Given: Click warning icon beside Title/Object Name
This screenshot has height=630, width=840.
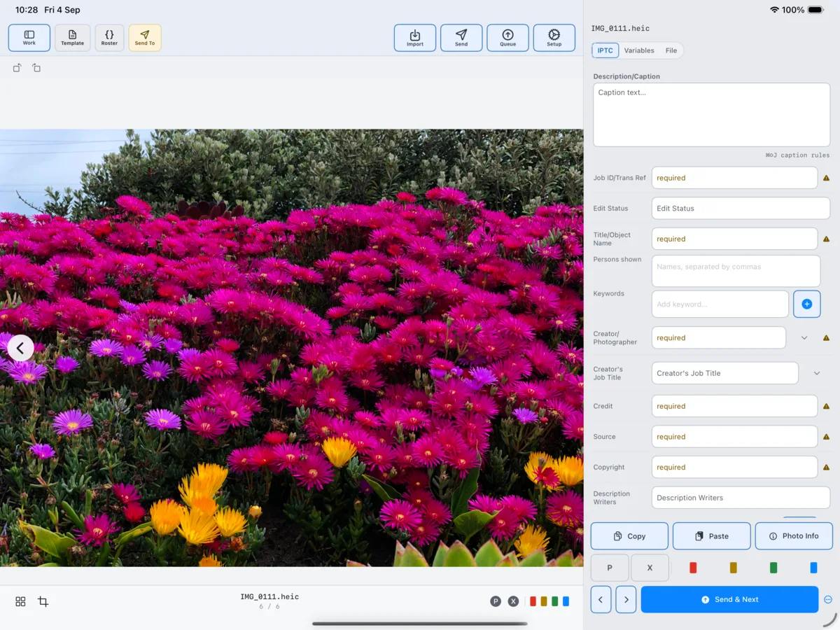Looking at the screenshot, I should point(826,239).
